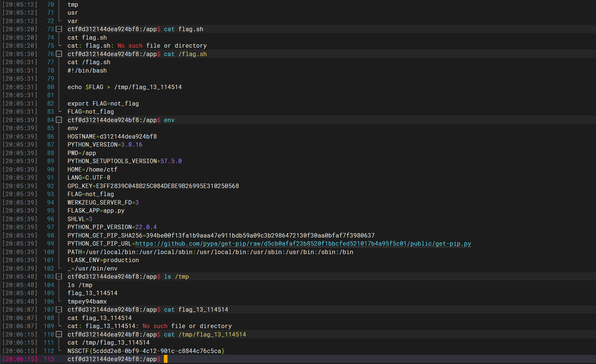
Task: Click 'WERKZEUG_SERVER_FD=3' line
Action: (103, 202)
